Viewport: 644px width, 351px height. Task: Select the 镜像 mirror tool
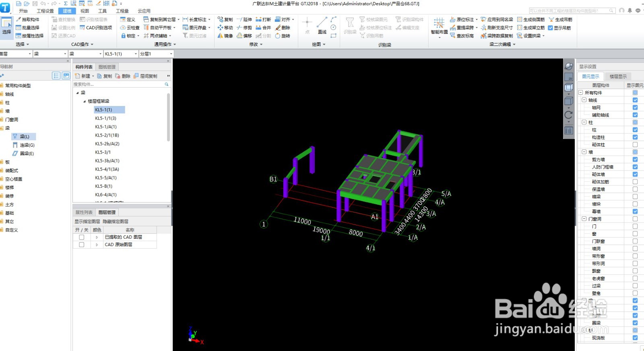click(225, 36)
